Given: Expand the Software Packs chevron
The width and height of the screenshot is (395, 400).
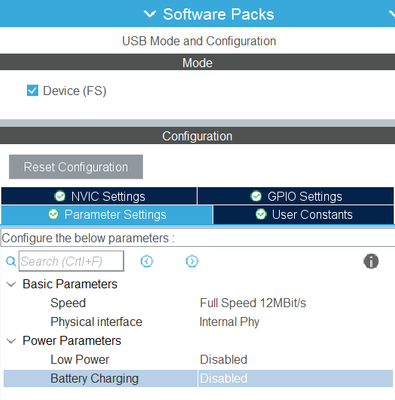Looking at the screenshot, I should coord(150,14).
